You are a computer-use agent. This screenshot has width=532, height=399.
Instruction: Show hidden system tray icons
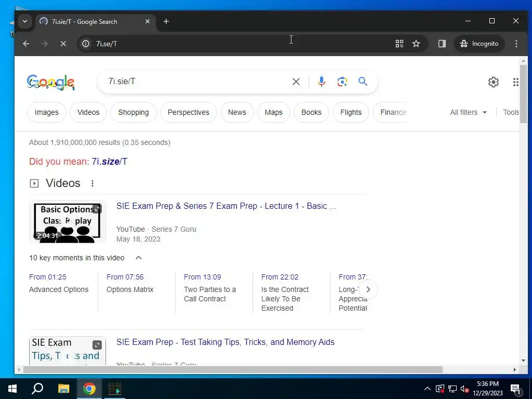pyautogui.click(x=428, y=389)
